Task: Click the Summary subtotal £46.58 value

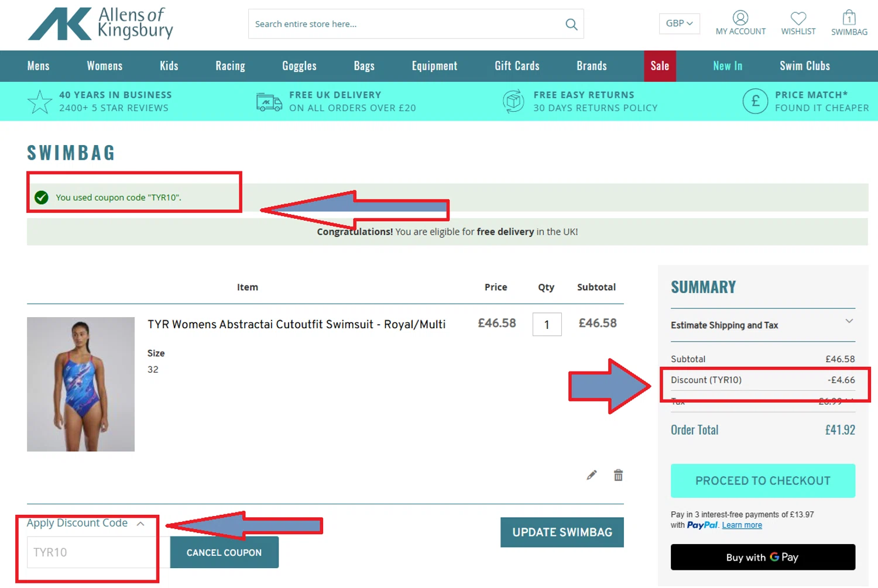Action: [840, 359]
